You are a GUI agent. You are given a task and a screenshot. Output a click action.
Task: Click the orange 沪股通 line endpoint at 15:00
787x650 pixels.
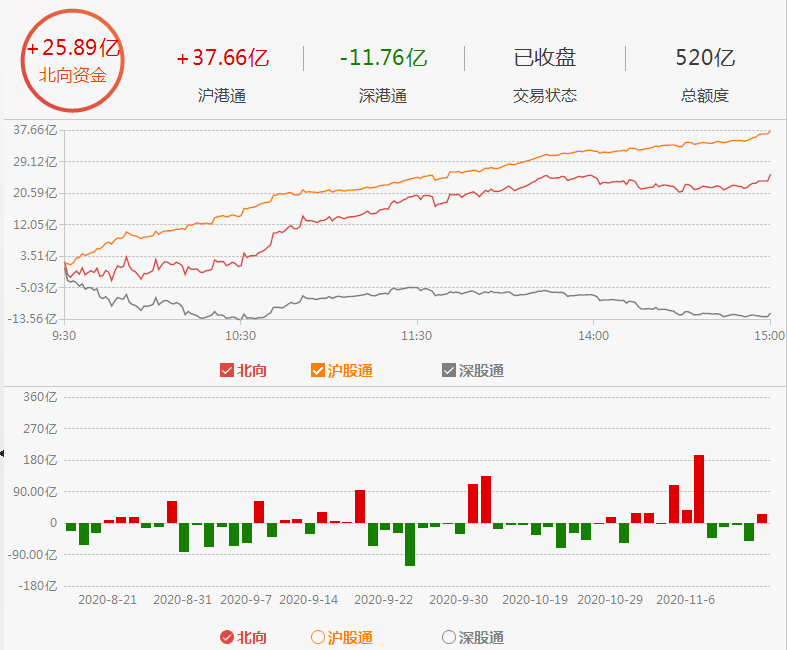pos(769,132)
